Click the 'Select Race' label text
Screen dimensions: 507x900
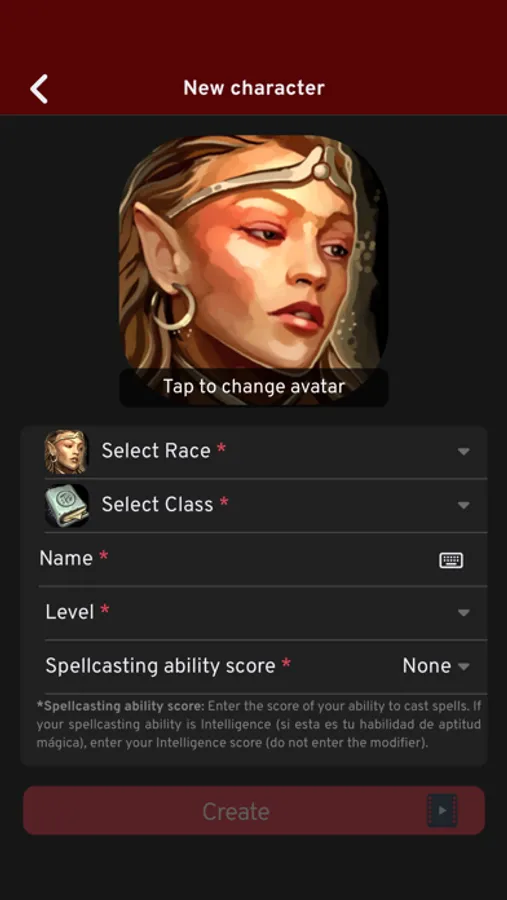pos(156,451)
